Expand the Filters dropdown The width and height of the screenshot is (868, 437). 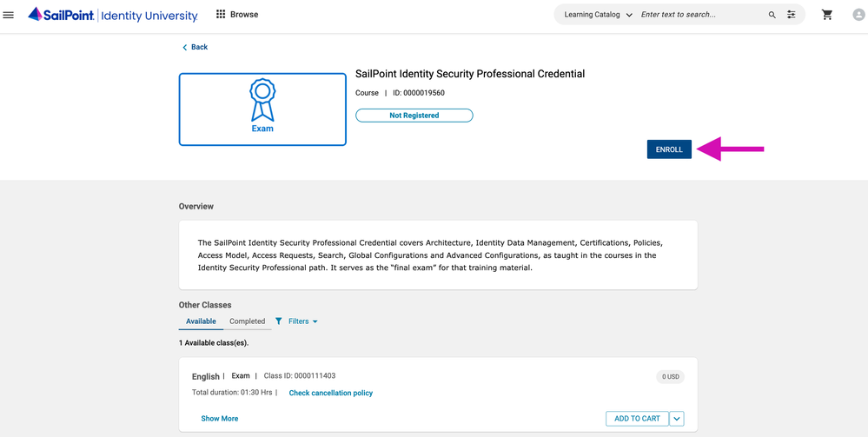pos(297,321)
